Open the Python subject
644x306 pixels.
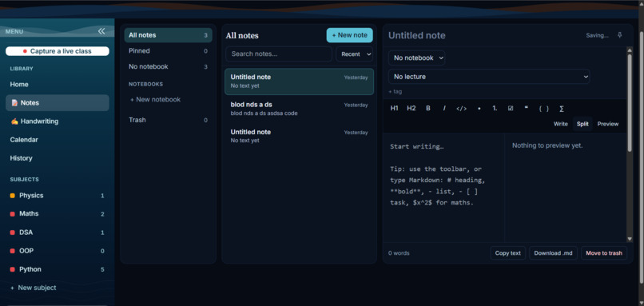(x=58, y=269)
